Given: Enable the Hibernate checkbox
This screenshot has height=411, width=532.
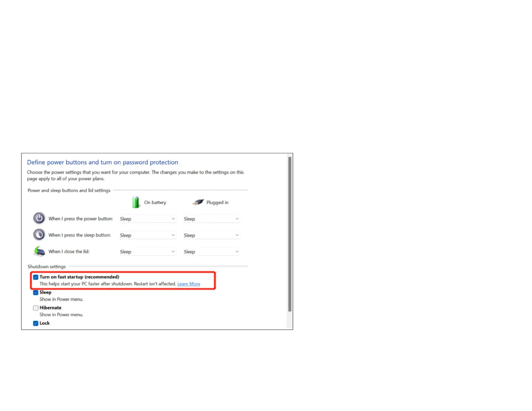Looking at the screenshot, I should tap(36, 308).
